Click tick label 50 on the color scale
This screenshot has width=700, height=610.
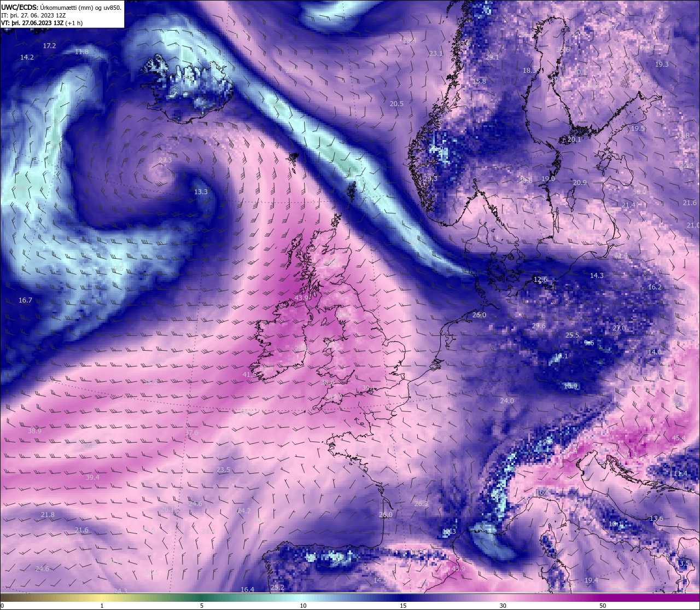[x=603, y=606]
